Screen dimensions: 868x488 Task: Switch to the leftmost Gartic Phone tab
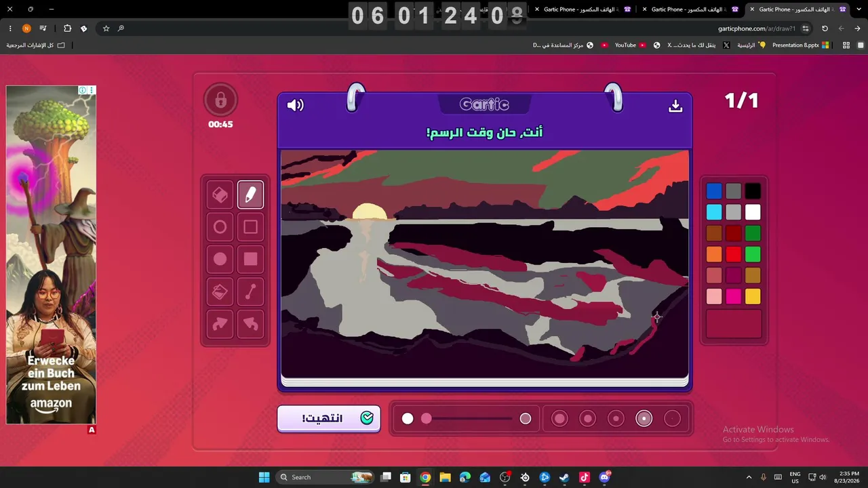click(584, 9)
